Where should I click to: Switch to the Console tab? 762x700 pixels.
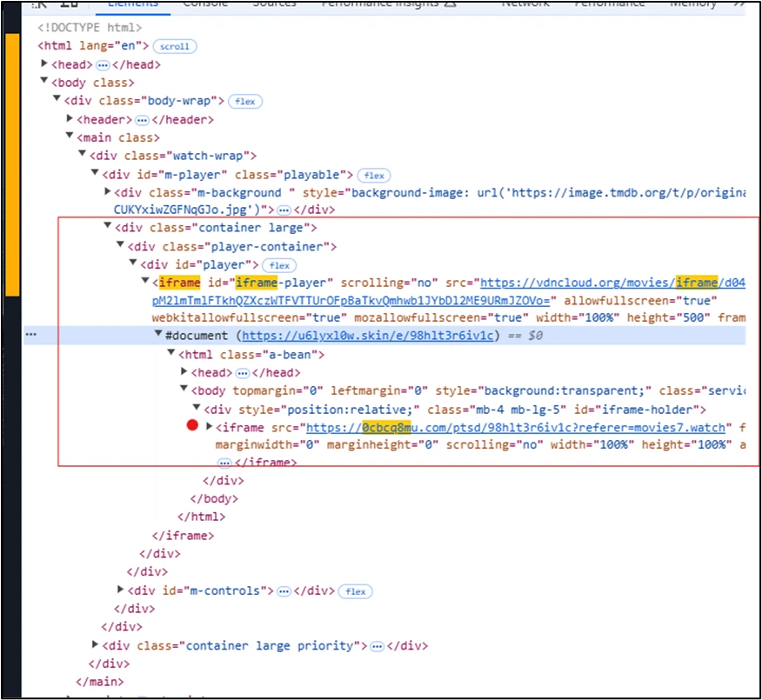point(204,4)
